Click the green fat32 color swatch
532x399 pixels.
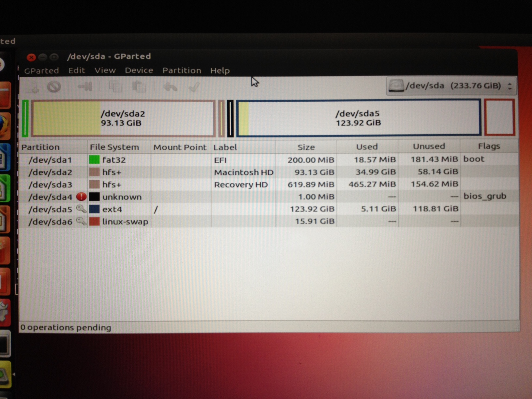94,160
